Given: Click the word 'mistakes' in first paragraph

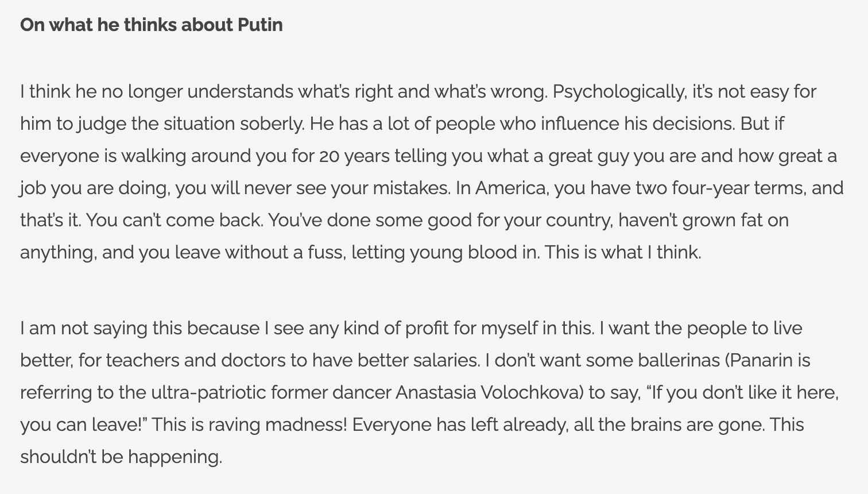Looking at the screenshot, I should click(x=411, y=188).
